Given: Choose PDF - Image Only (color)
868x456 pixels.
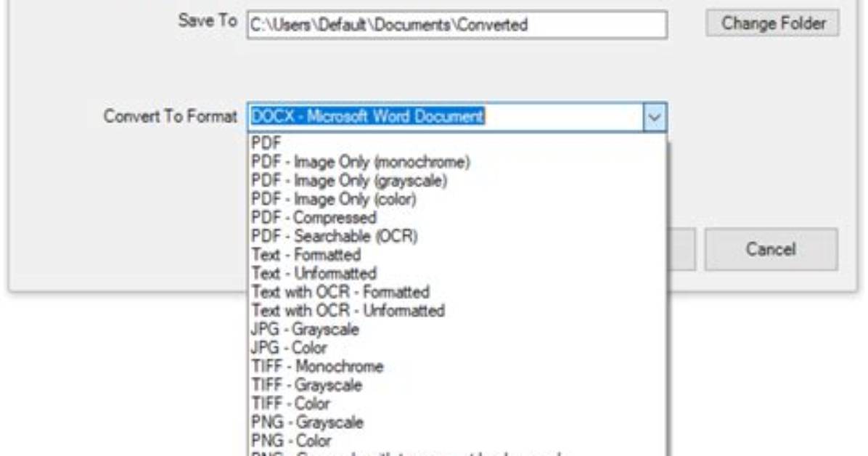Looking at the screenshot, I should coord(457,199).
